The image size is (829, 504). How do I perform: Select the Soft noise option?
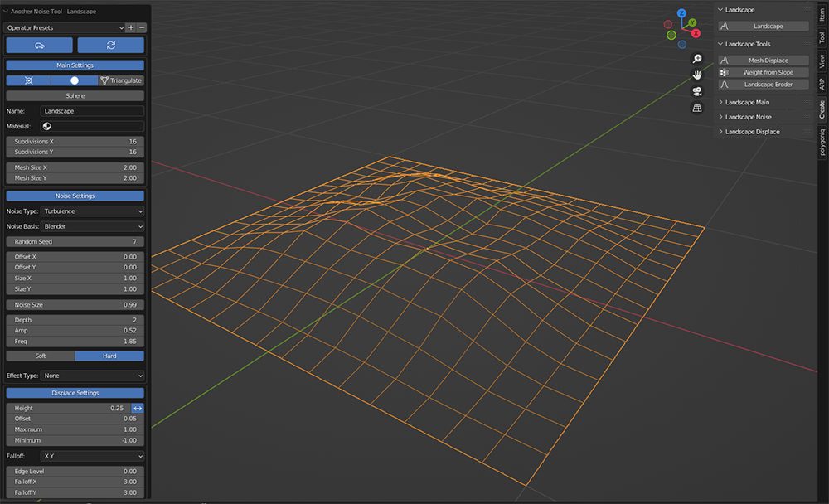[x=41, y=356]
